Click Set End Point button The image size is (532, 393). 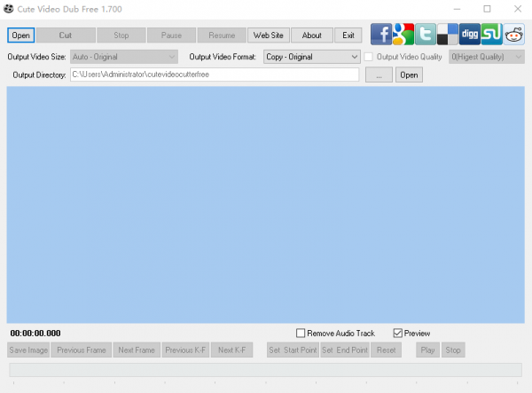[x=345, y=350]
